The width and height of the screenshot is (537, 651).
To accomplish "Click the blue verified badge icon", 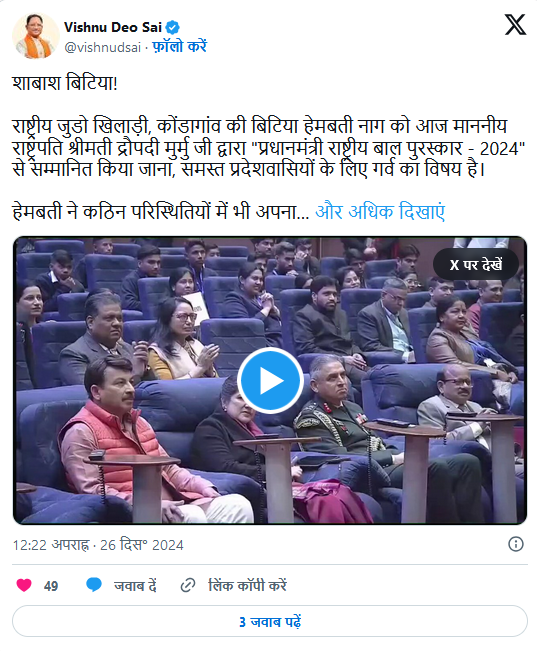I will [173, 27].
